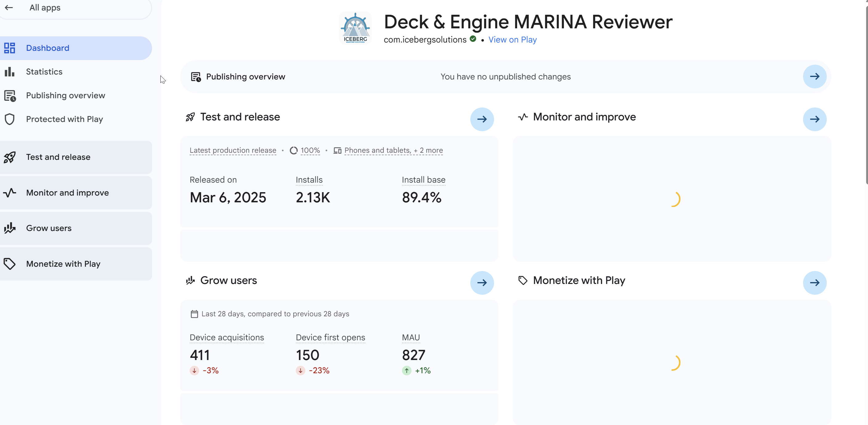Click the MAU metric label
The image size is (868, 425).
click(411, 337)
